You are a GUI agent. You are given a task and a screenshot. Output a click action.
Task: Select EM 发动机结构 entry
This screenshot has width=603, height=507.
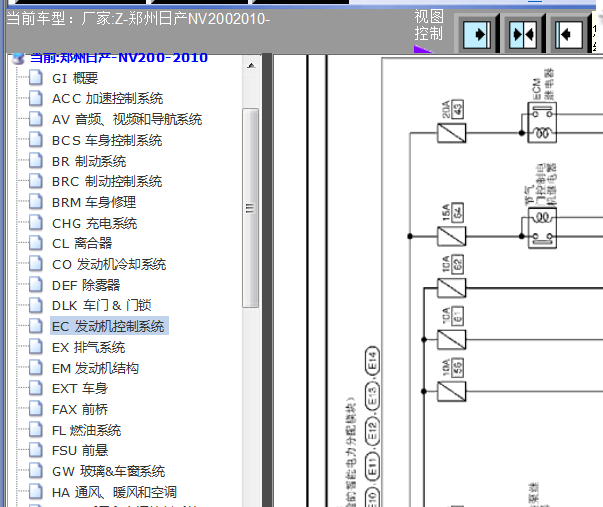click(x=95, y=368)
